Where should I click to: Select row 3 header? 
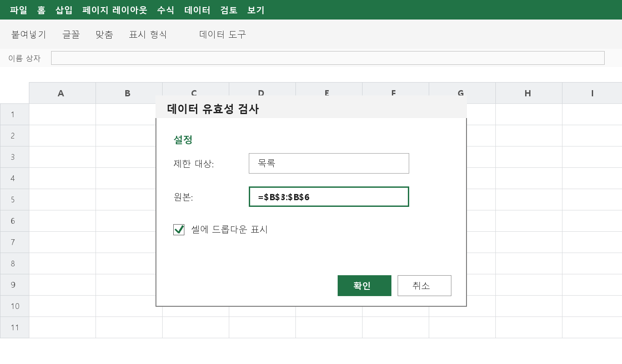tap(15, 157)
